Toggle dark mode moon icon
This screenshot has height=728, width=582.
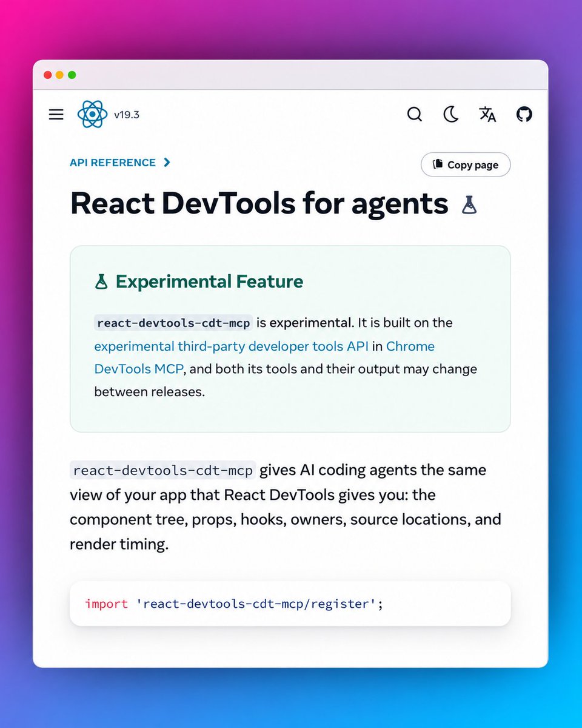click(451, 114)
